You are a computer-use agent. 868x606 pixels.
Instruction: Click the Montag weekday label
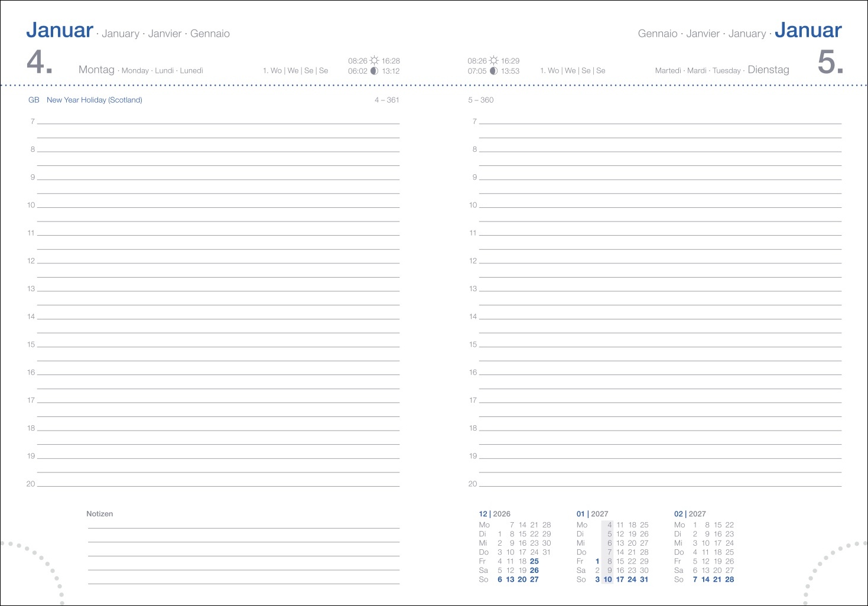pyautogui.click(x=96, y=70)
